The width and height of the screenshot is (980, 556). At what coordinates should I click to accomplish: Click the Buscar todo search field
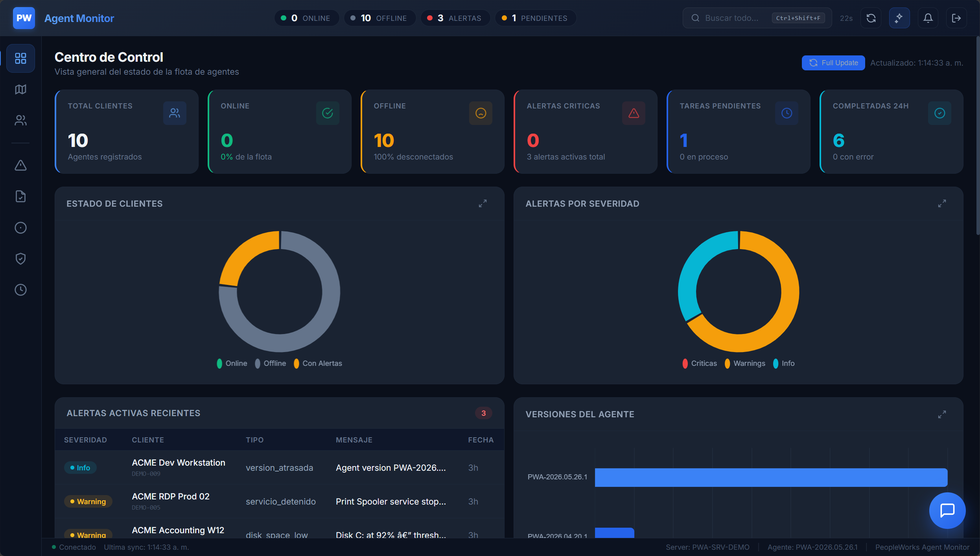pos(757,18)
